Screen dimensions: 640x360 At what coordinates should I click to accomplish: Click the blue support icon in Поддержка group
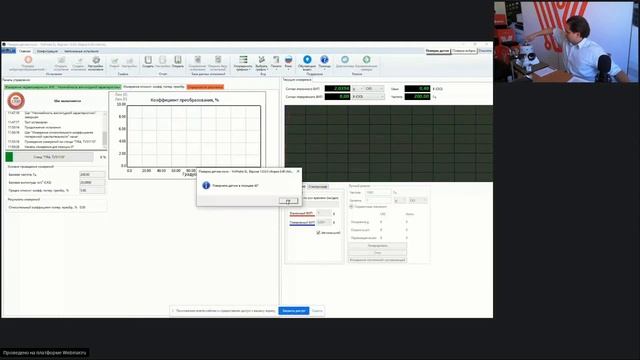tap(307, 60)
